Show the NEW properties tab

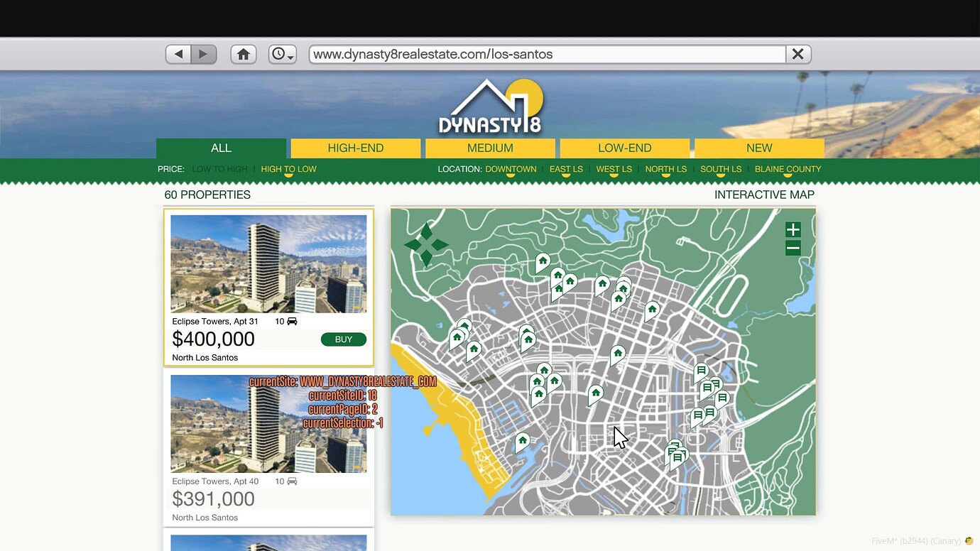pos(758,148)
